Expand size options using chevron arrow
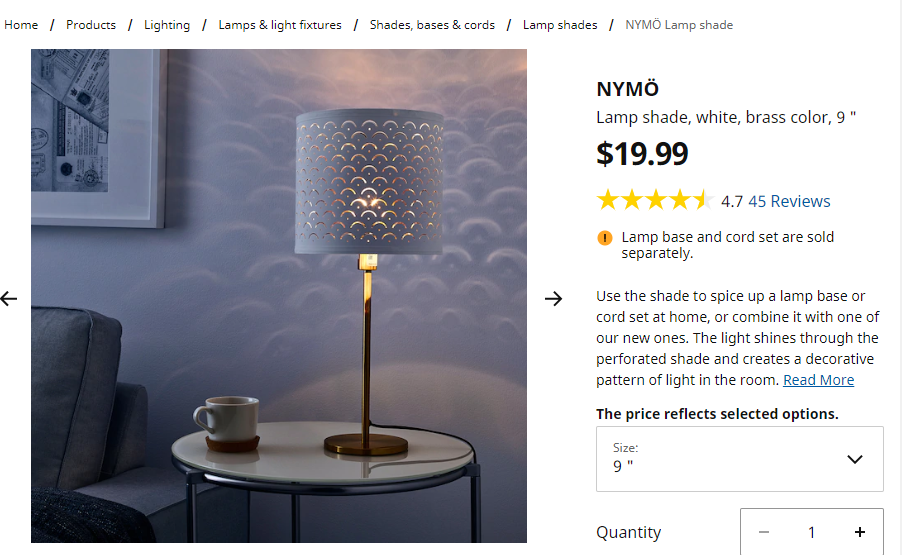This screenshot has height=555, width=902. point(854,459)
